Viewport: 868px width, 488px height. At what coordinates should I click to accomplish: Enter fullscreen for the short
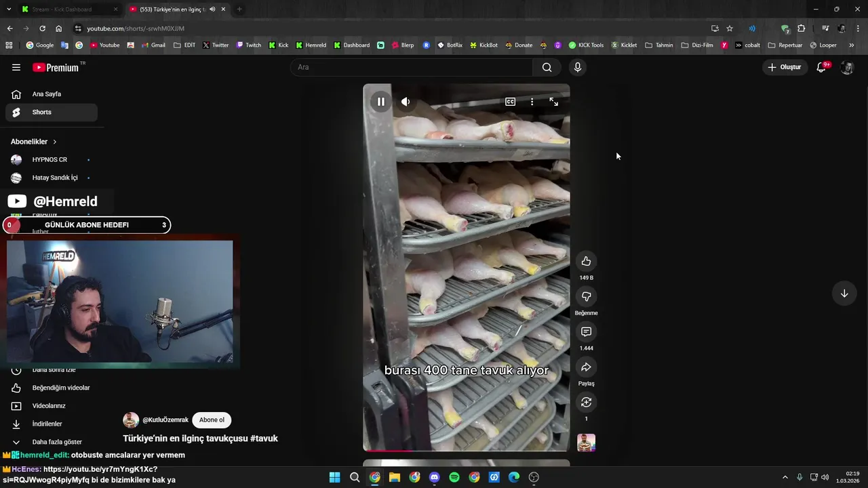[x=553, y=102]
